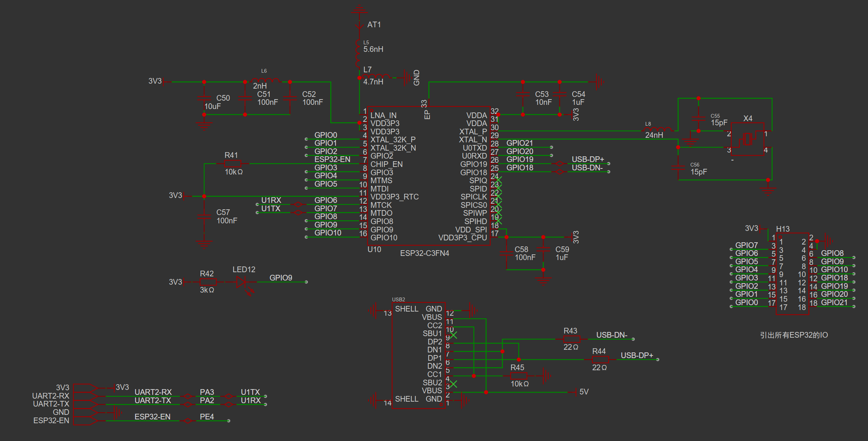Select capacitor C52 symbol
Image resolution: width=868 pixels, height=441 pixels.
pyautogui.click(x=290, y=98)
